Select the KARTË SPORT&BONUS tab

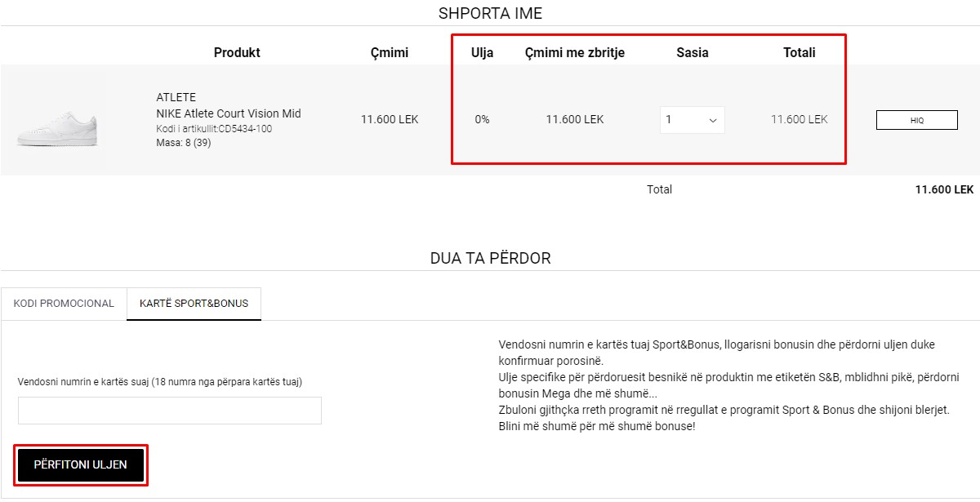[194, 304]
